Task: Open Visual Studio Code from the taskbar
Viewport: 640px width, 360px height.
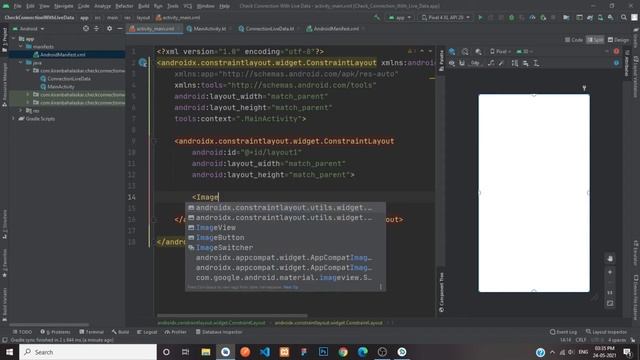Action: click(x=264, y=352)
